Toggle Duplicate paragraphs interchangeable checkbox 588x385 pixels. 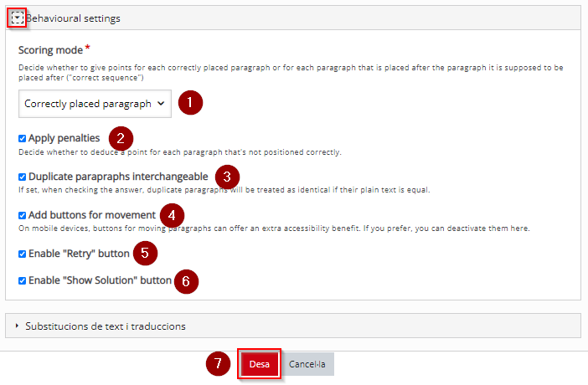pos(22,177)
